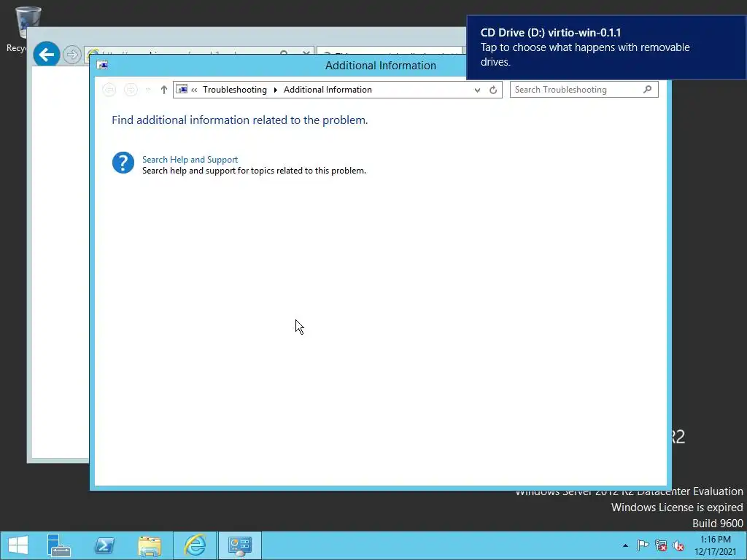
Task: Open the Search Help and Support link
Action: click(190, 160)
